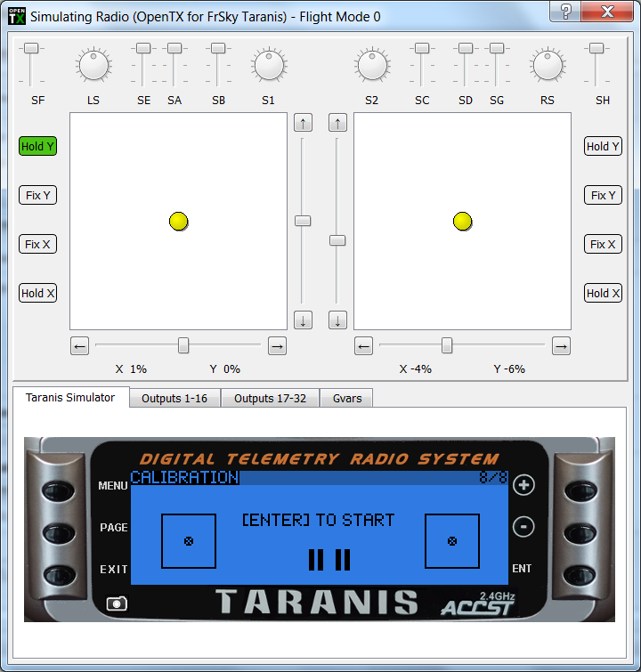Click the left vertical trim slider handle
This screenshot has height=672, width=641.
click(303, 221)
